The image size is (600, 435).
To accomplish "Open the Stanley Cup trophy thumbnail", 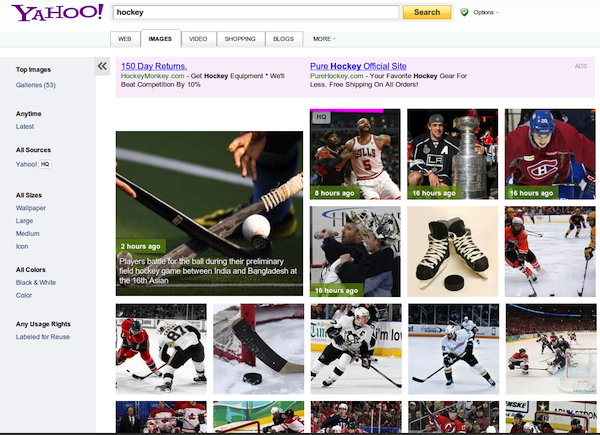I will click(x=453, y=154).
